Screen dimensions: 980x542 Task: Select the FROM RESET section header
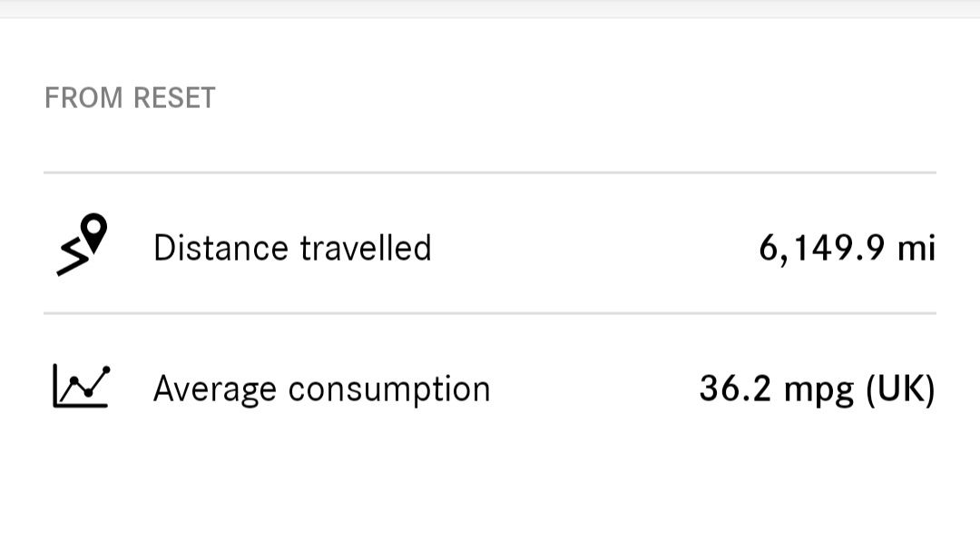pyautogui.click(x=130, y=98)
